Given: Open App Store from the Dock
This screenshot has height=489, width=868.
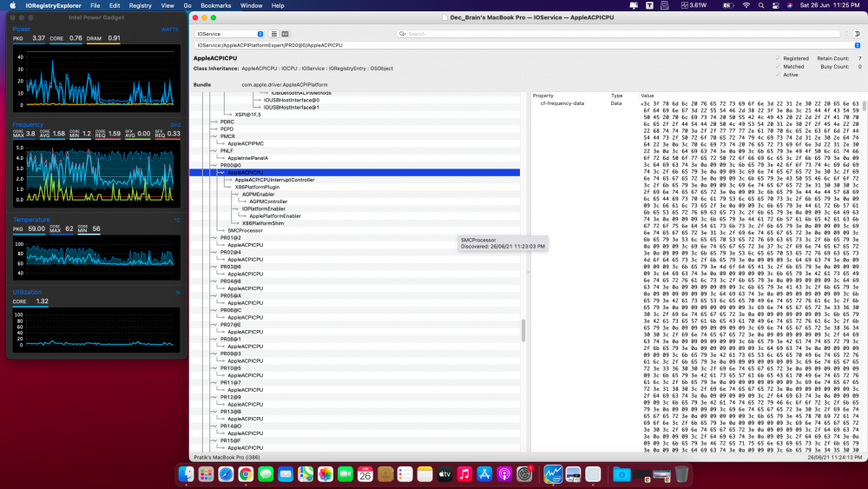Looking at the screenshot, I should [485, 474].
